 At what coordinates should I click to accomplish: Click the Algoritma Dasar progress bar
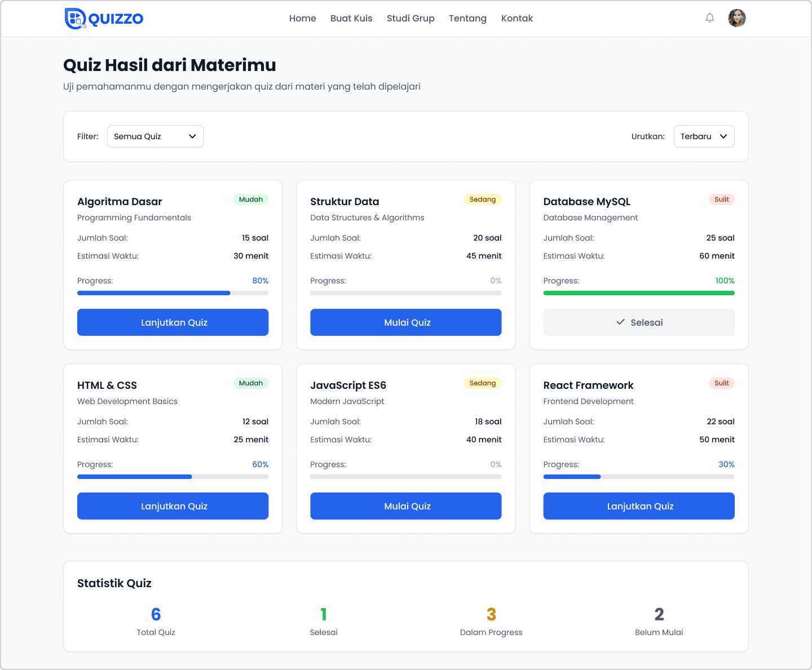173,293
